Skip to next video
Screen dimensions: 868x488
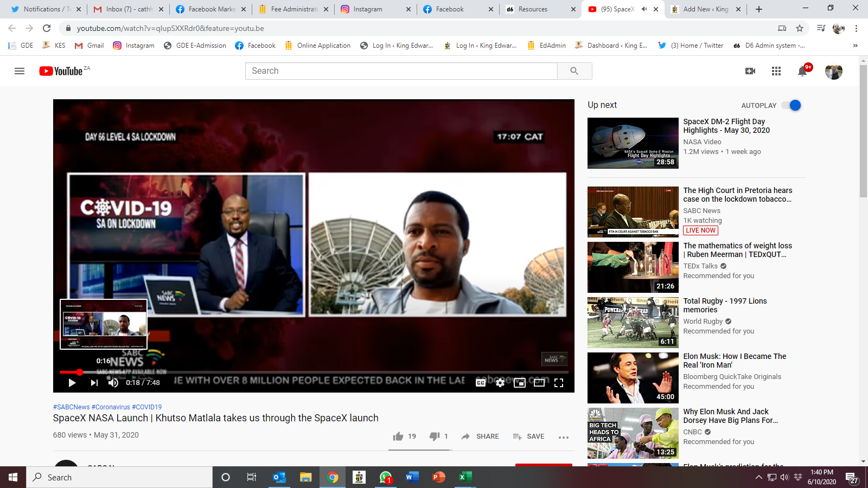(94, 383)
